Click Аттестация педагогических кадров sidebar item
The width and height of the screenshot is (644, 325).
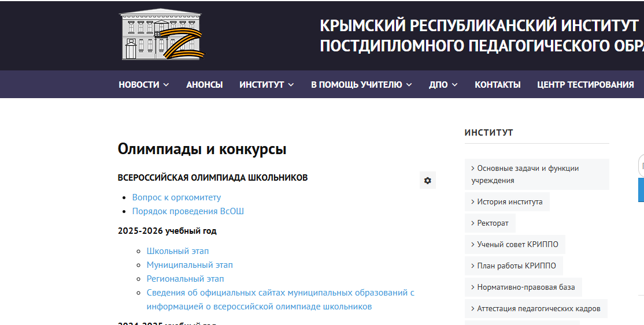(x=538, y=308)
